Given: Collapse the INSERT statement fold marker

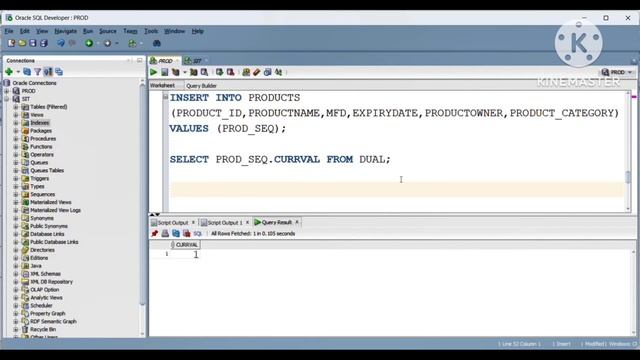Looking at the screenshot, I should (x=165, y=97).
